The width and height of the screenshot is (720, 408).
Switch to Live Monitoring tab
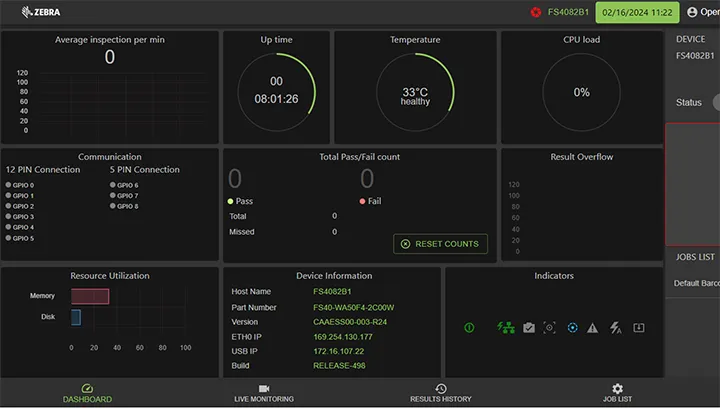tap(264, 393)
